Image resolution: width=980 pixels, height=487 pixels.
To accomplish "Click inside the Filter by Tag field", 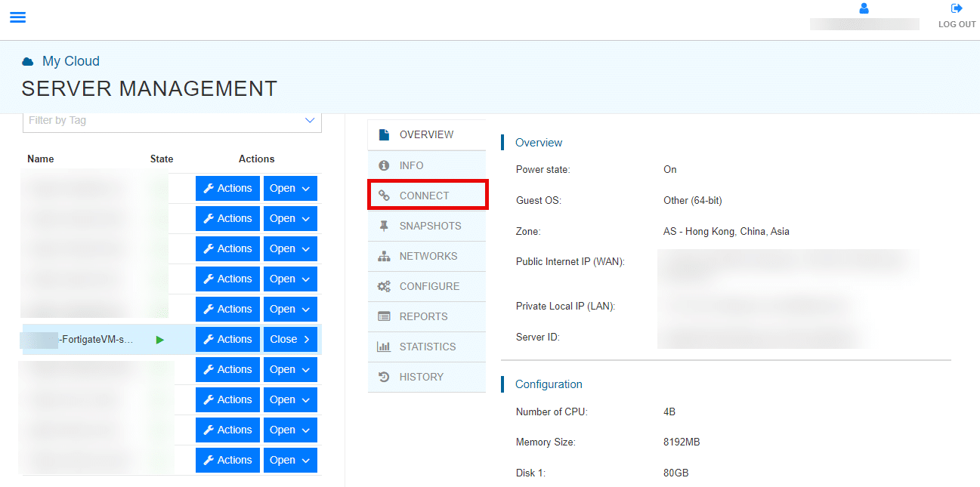I will coord(151,120).
